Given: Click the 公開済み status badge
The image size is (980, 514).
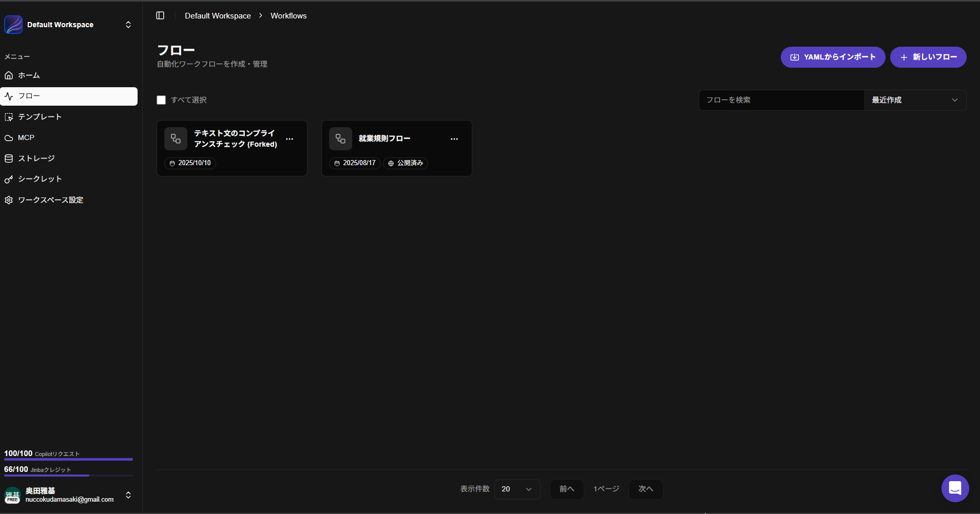Looking at the screenshot, I should (406, 163).
